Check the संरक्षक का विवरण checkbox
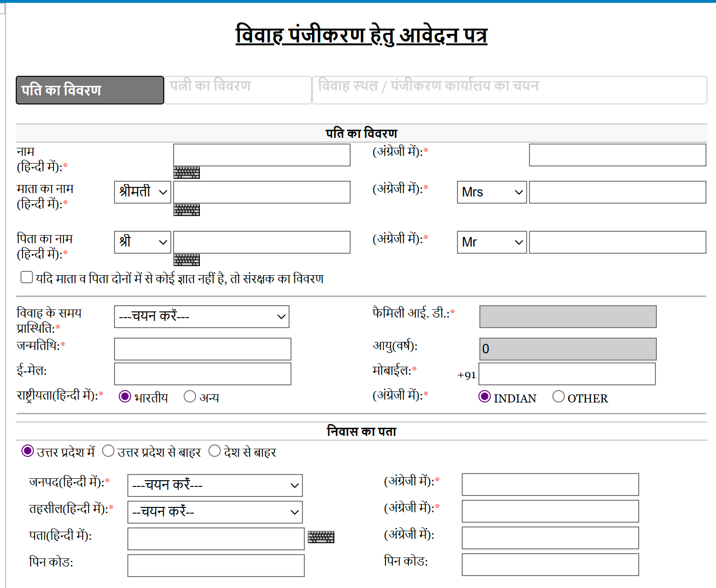The image size is (716, 588). [26, 277]
